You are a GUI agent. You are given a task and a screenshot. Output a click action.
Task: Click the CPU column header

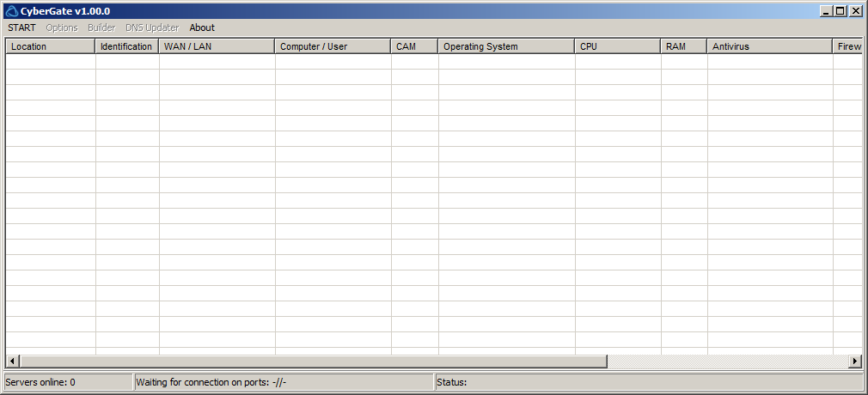coord(618,46)
